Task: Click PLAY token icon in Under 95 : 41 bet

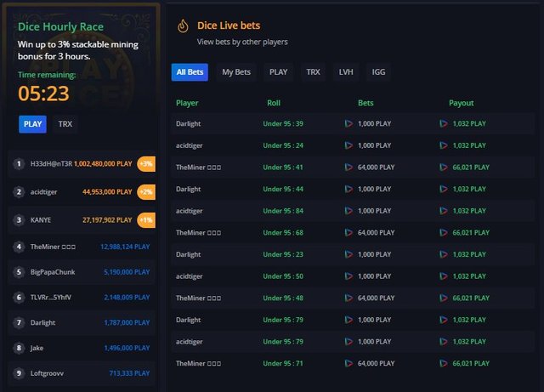Action: pyautogui.click(x=348, y=168)
